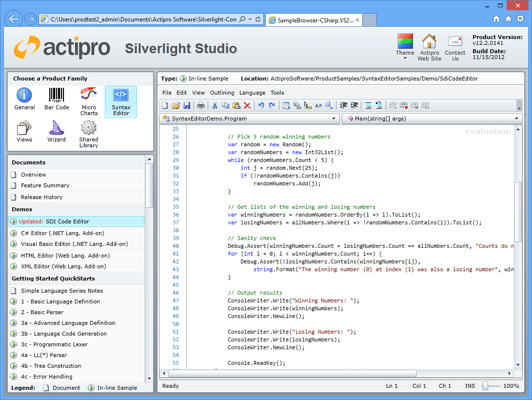Decrease line indent using the toolbar icon
The height and width of the screenshot is (400, 532).
(343, 105)
